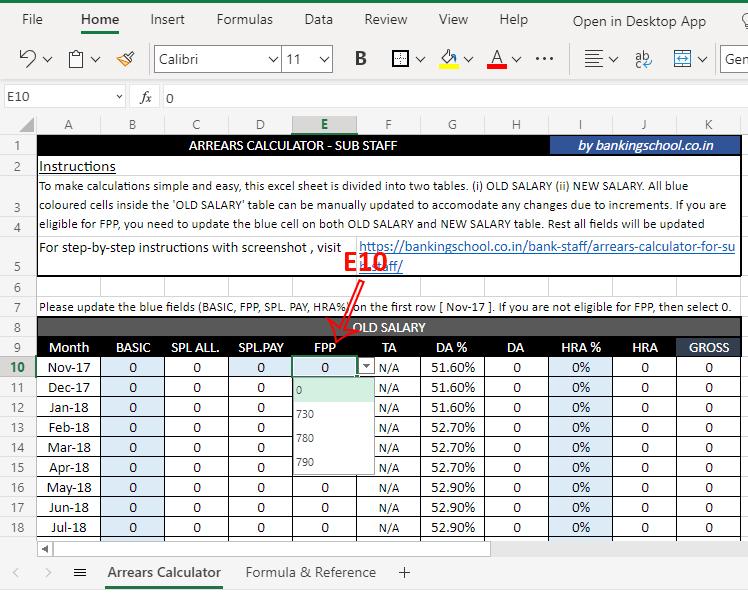Image resolution: width=748 pixels, height=594 pixels.
Task: Open the bankingschool.co.in arrears calculator link
Action: tap(546, 246)
